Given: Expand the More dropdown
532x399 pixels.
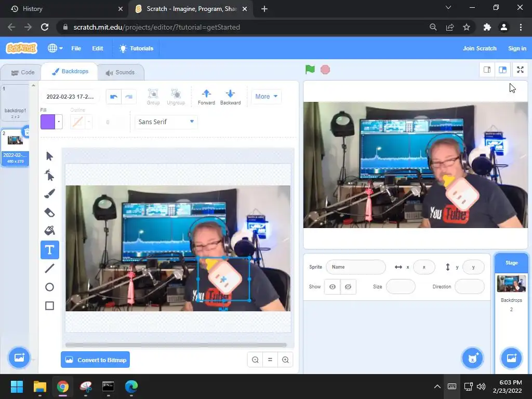Looking at the screenshot, I should click(267, 96).
